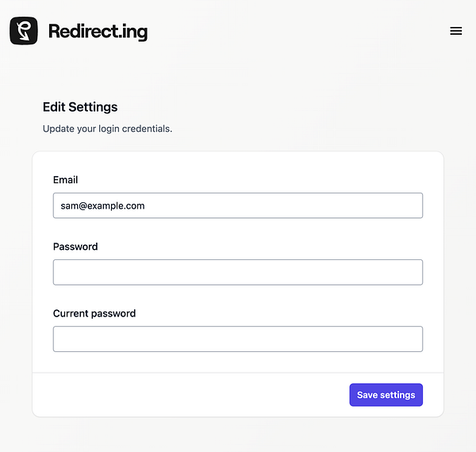The width and height of the screenshot is (476, 452).
Task: Click the "Update your login credentials" text
Action: pyautogui.click(x=107, y=128)
